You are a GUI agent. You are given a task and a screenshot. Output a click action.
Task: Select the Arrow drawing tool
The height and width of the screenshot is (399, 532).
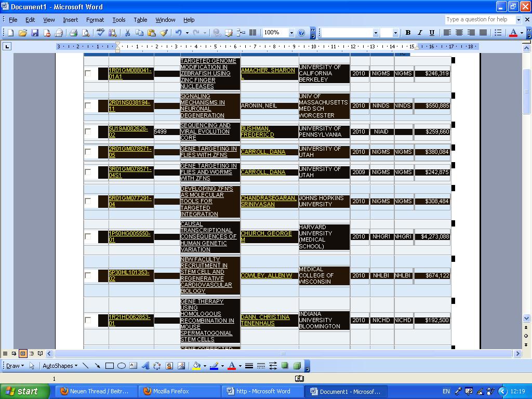click(97, 366)
